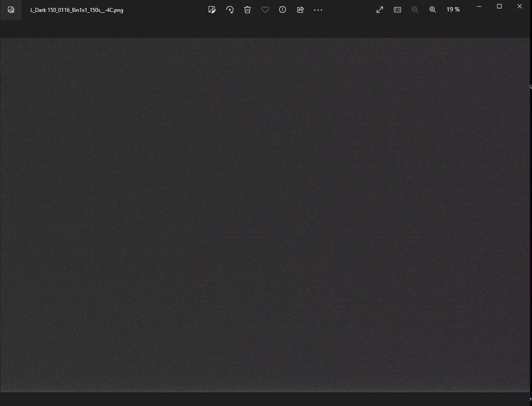Delete the image using the trash icon

click(x=247, y=10)
